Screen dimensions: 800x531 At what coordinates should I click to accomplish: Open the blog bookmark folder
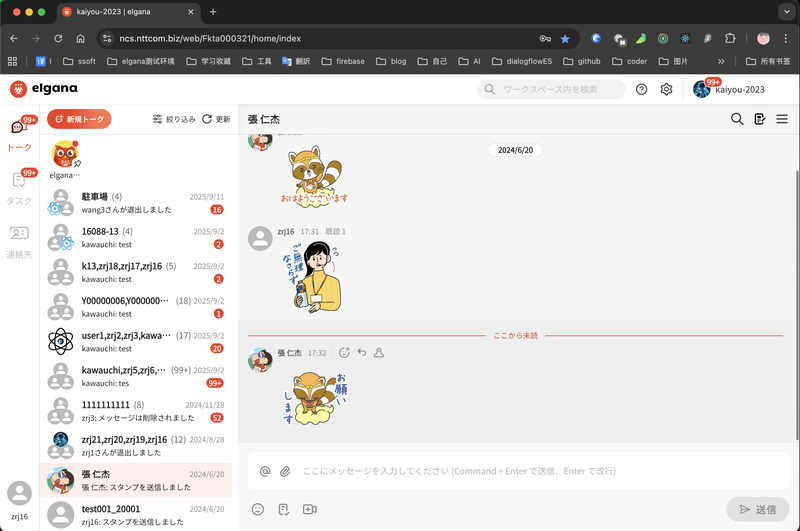click(x=391, y=61)
